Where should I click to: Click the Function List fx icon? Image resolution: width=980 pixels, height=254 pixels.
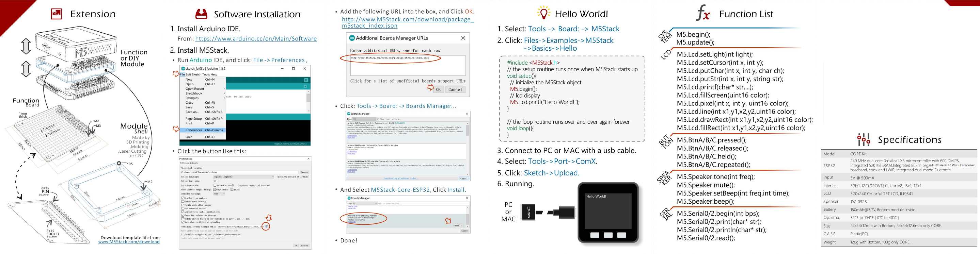[x=703, y=13]
